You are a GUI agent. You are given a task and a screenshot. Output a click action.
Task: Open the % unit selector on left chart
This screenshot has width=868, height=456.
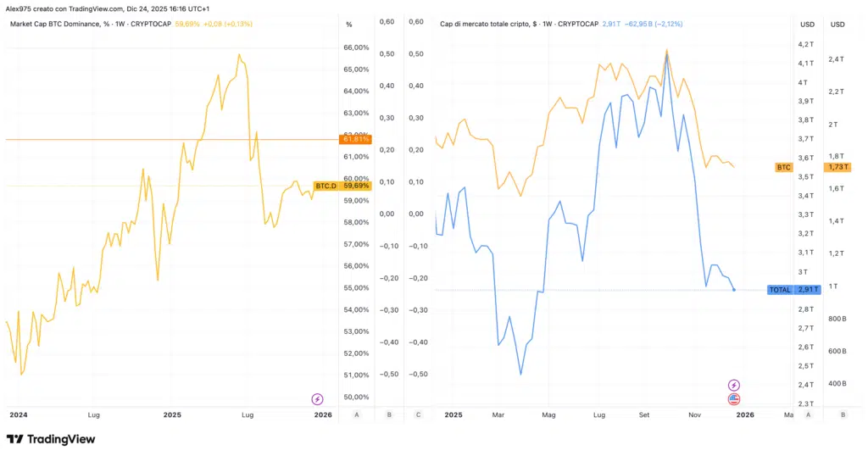[x=349, y=25]
